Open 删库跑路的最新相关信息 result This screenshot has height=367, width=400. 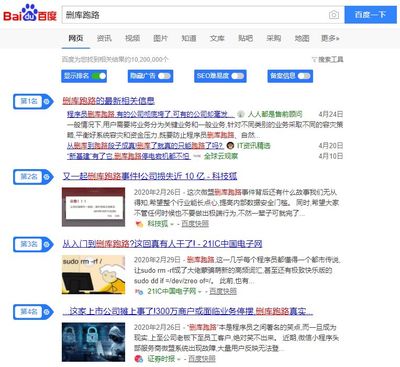pyautogui.click(x=109, y=101)
